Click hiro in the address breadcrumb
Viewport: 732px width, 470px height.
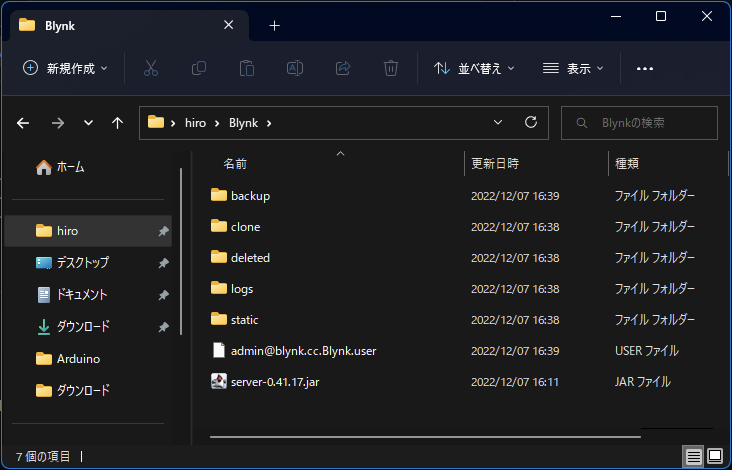tap(195, 123)
